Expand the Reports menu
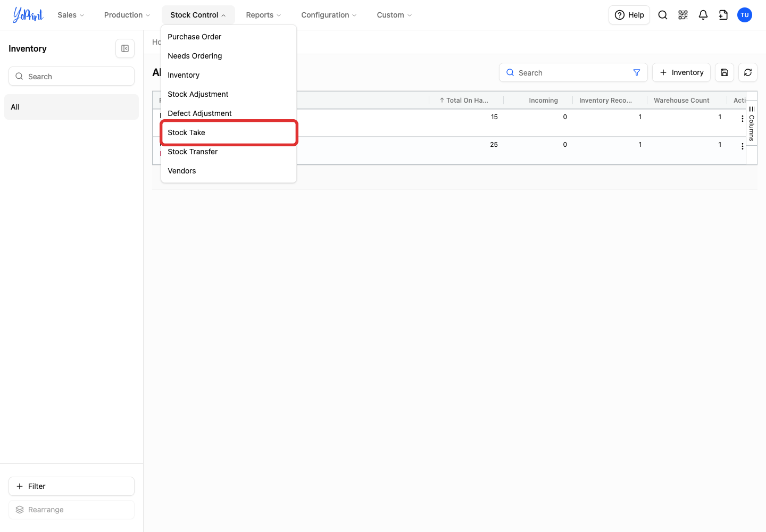 tap(263, 15)
